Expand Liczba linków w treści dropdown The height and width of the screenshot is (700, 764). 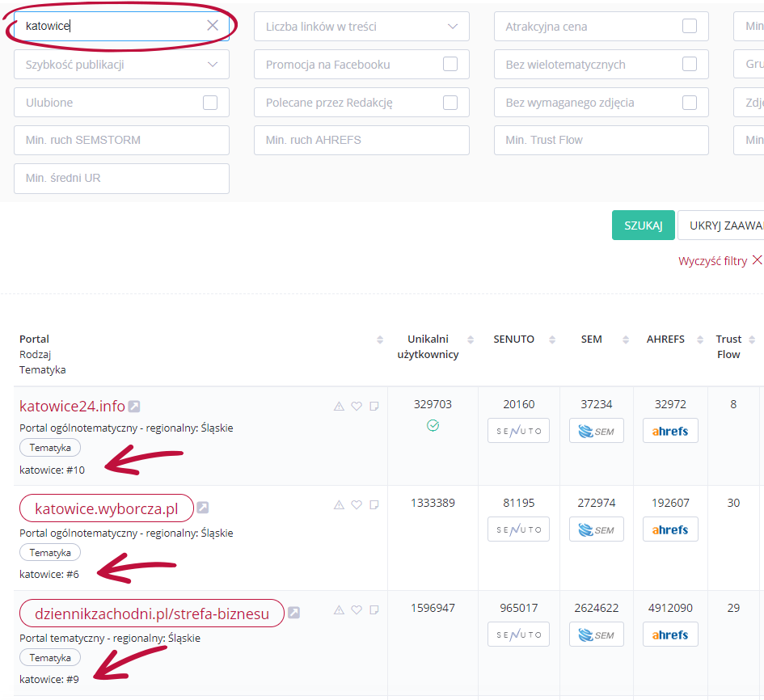tap(361, 27)
